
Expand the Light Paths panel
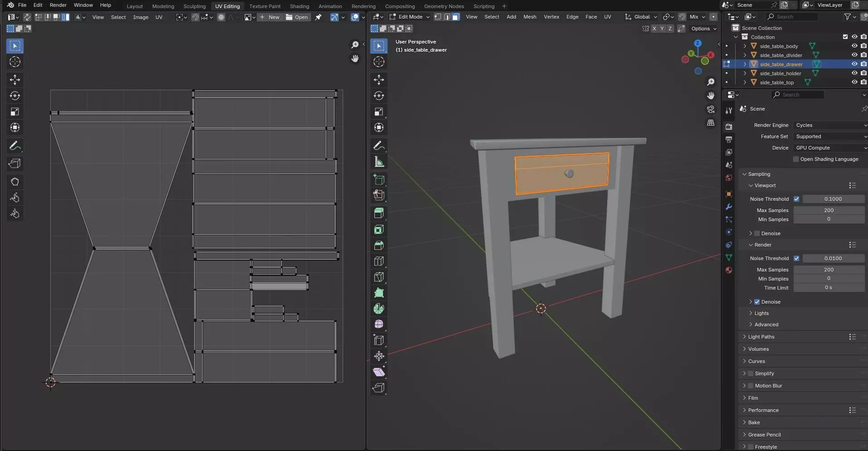(x=761, y=337)
